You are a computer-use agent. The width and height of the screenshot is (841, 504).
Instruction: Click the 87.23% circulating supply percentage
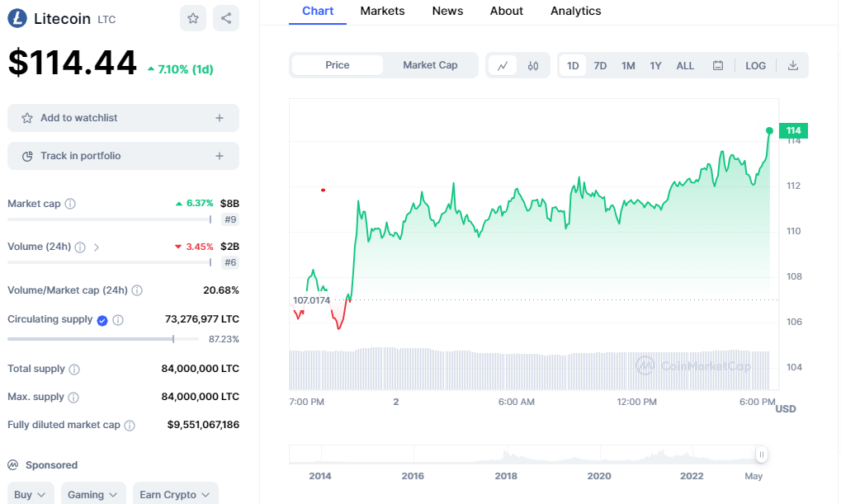pos(224,339)
